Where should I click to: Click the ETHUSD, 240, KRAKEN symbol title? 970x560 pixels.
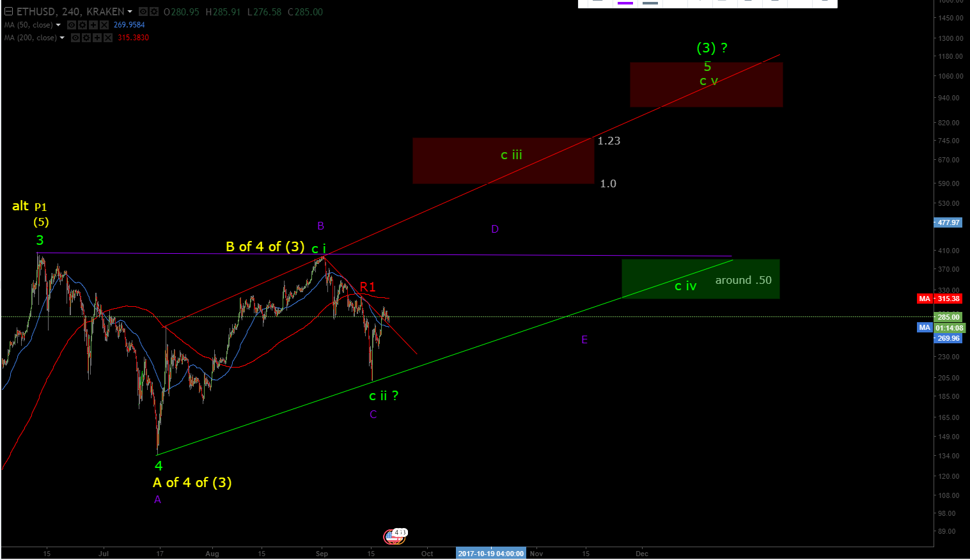[70, 12]
